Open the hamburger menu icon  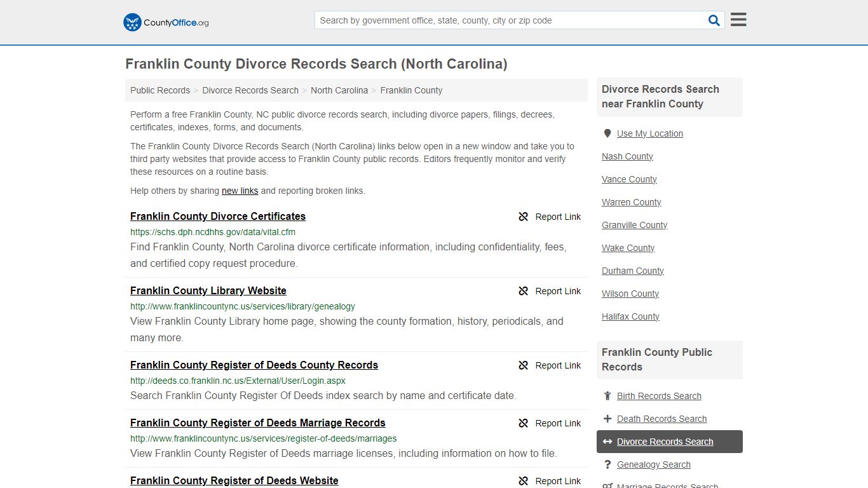[738, 20]
